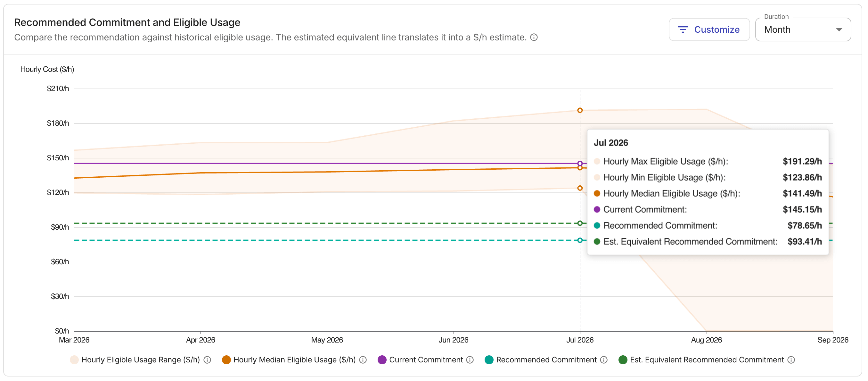
Task: Click info icon beside Est. Equivalent Recommended Commitment
Action: (x=791, y=360)
